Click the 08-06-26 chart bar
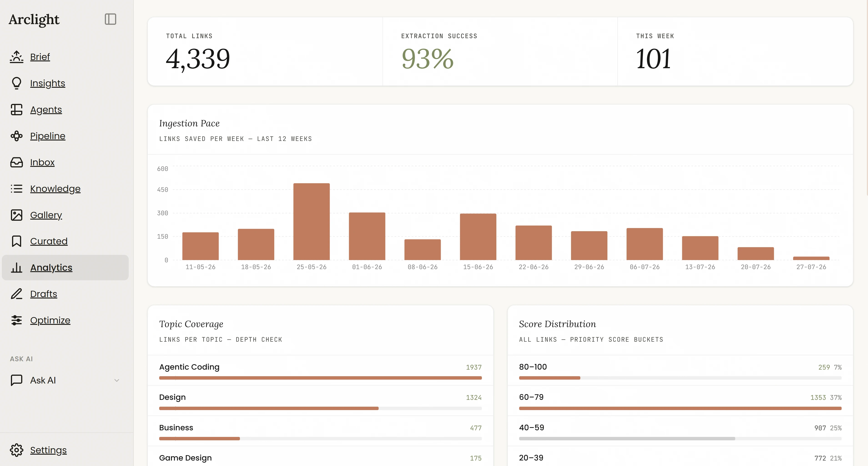Screen dimensions: 868x466 click(x=423, y=250)
